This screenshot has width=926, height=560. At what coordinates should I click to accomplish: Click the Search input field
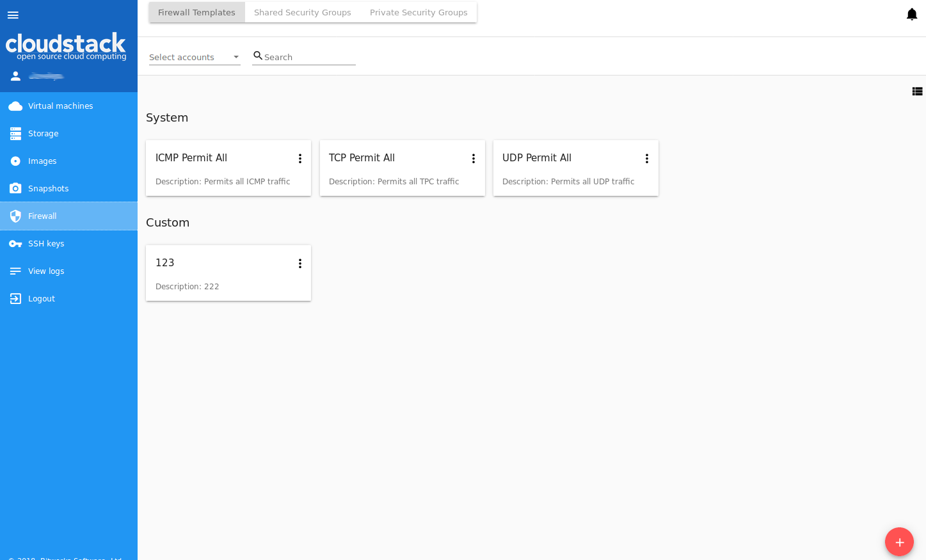click(309, 57)
